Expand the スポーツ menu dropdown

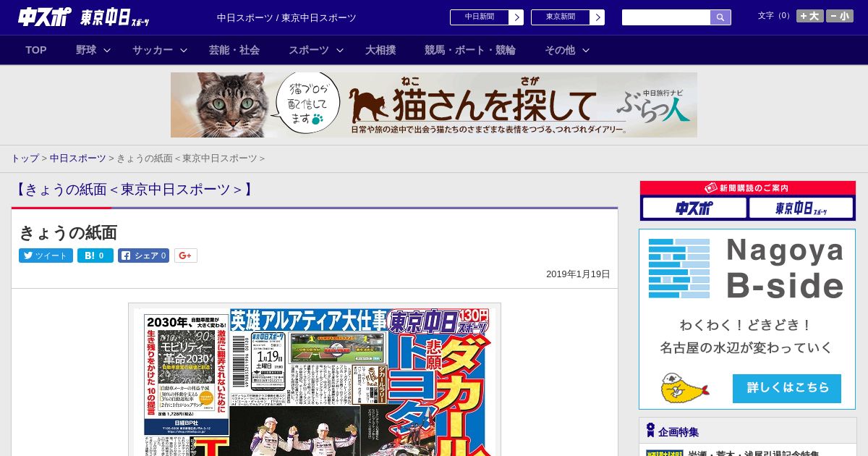pyautogui.click(x=316, y=50)
